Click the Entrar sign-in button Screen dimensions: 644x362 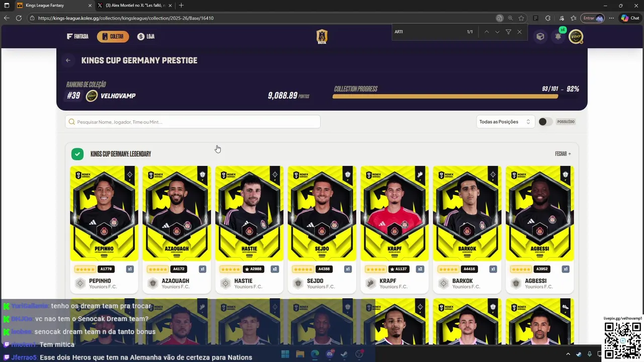tap(592, 18)
